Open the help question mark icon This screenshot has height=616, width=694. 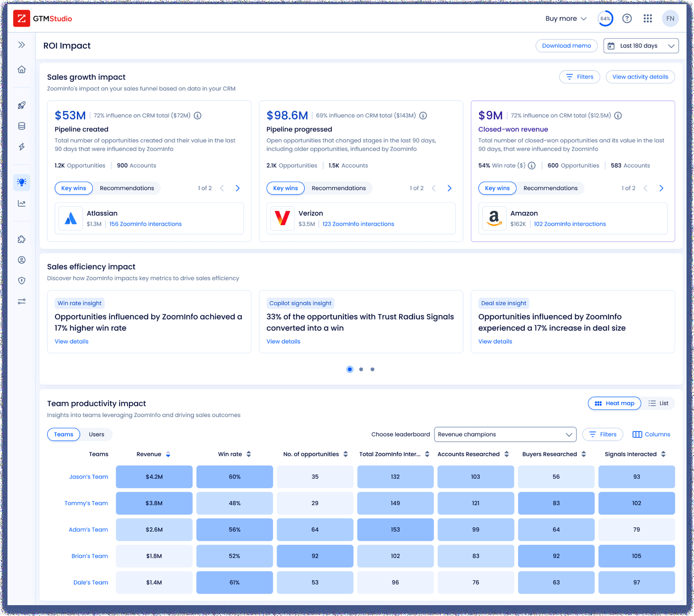coord(627,18)
